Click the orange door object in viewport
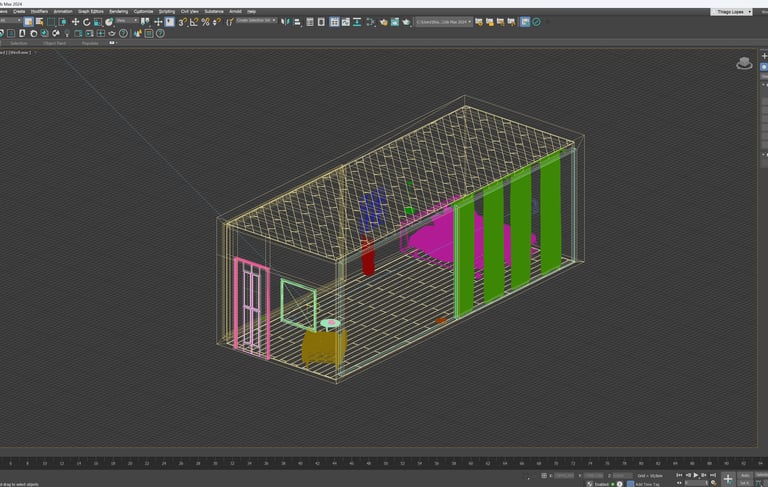Image resolution: width=768 pixels, height=487 pixels. click(x=441, y=320)
